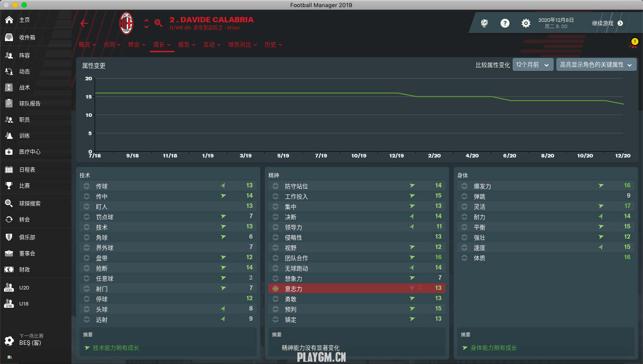This screenshot has width=643, height=364.
Task: Open 医疗中心 medical center in sidebar
Action: [x=29, y=152]
